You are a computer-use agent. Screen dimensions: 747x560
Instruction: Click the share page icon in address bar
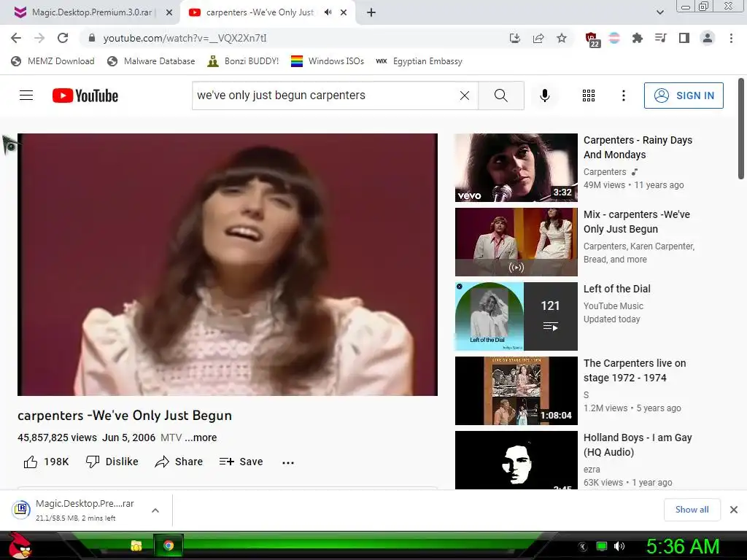pyautogui.click(x=538, y=38)
